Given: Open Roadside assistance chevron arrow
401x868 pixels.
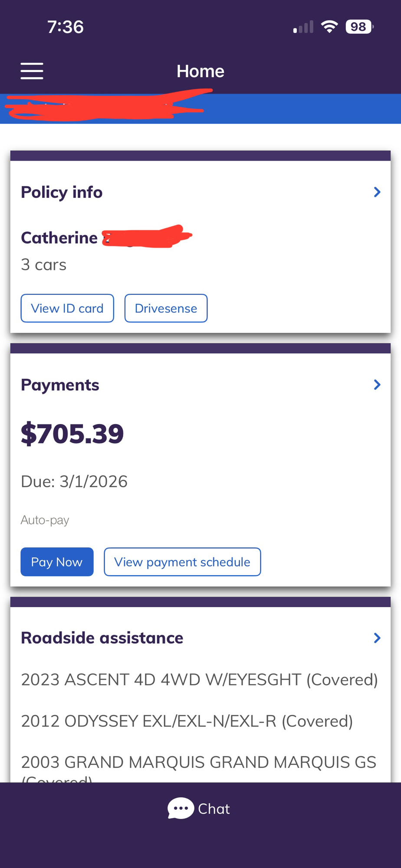Looking at the screenshot, I should 377,638.
